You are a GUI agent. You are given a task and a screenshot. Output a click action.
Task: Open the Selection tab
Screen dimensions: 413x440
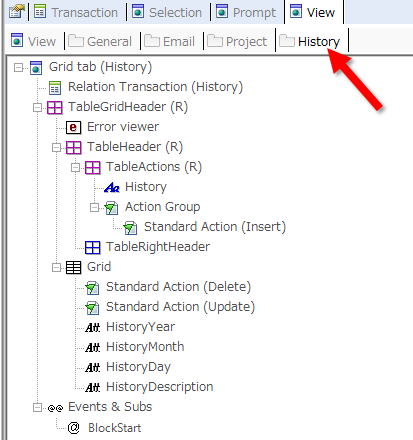167,12
